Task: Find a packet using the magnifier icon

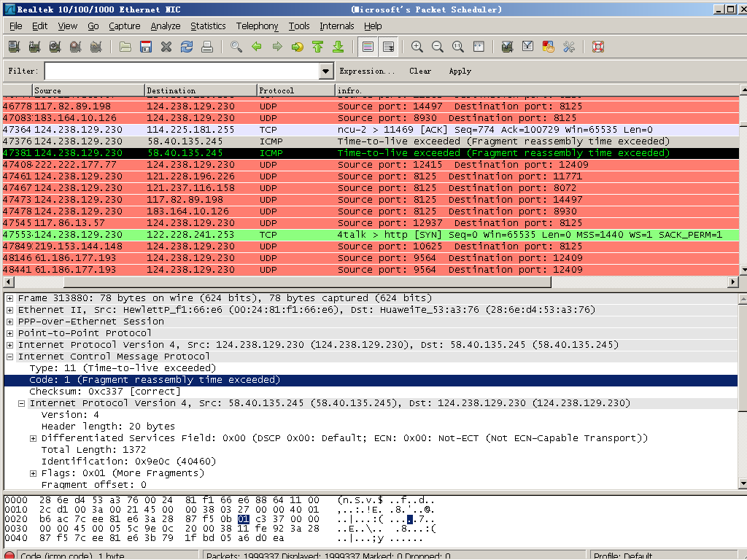Action: pos(236,47)
